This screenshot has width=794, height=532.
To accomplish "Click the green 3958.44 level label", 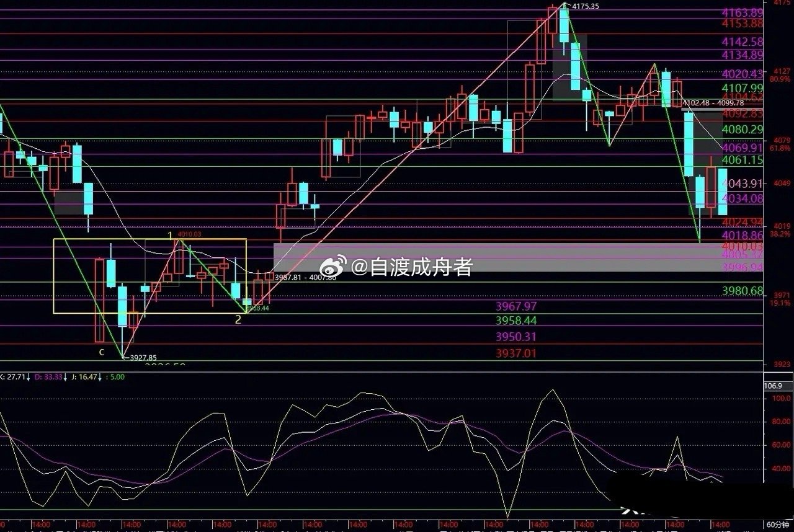I will coord(516,321).
